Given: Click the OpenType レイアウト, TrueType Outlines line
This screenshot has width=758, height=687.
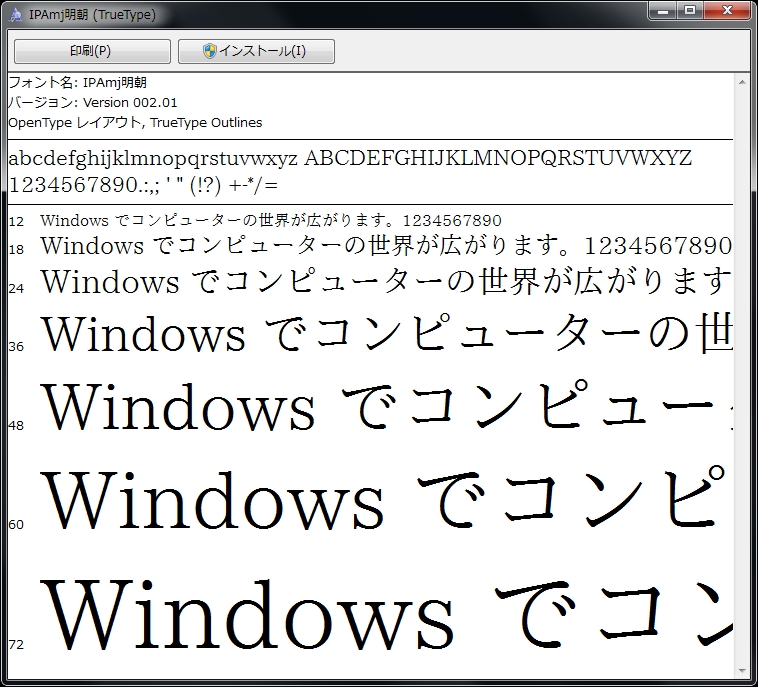Looking at the screenshot, I should (135, 122).
